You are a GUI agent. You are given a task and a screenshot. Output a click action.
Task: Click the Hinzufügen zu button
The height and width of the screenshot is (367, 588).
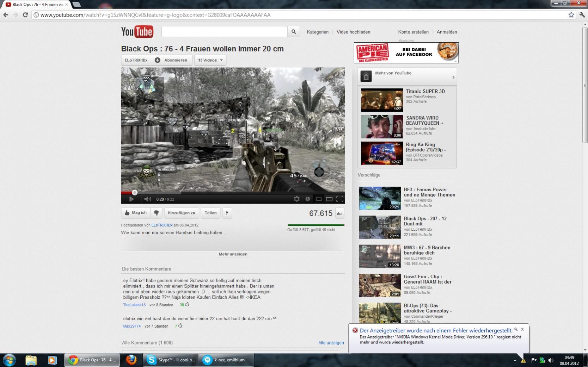coord(182,213)
